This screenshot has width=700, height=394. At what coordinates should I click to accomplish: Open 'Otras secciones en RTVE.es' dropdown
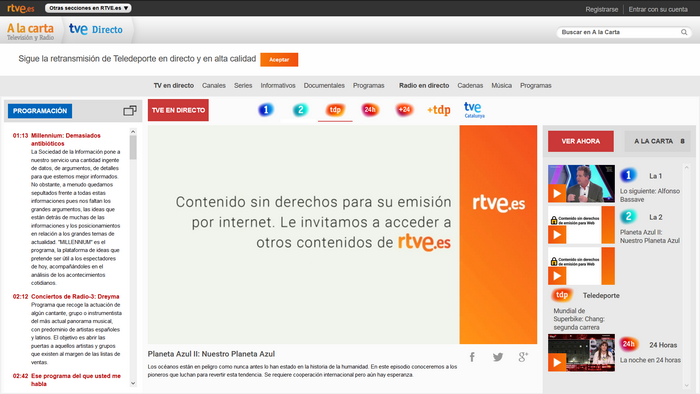coord(88,8)
